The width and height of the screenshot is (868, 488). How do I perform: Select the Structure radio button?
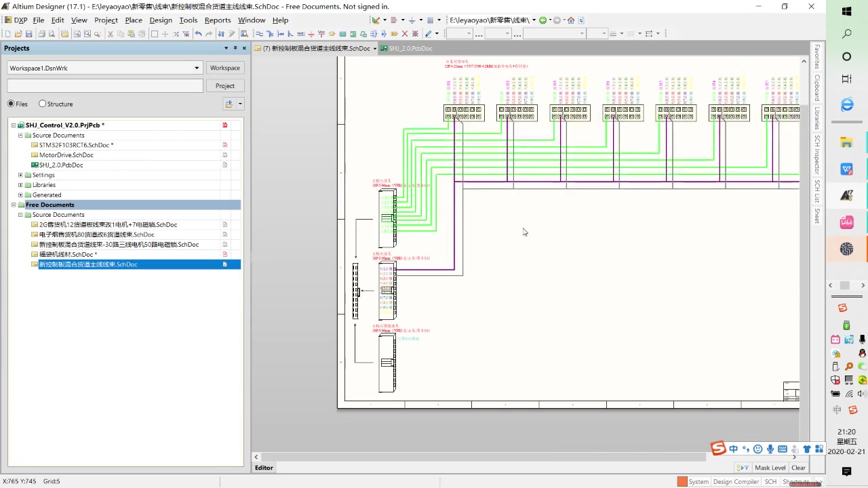click(43, 104)
